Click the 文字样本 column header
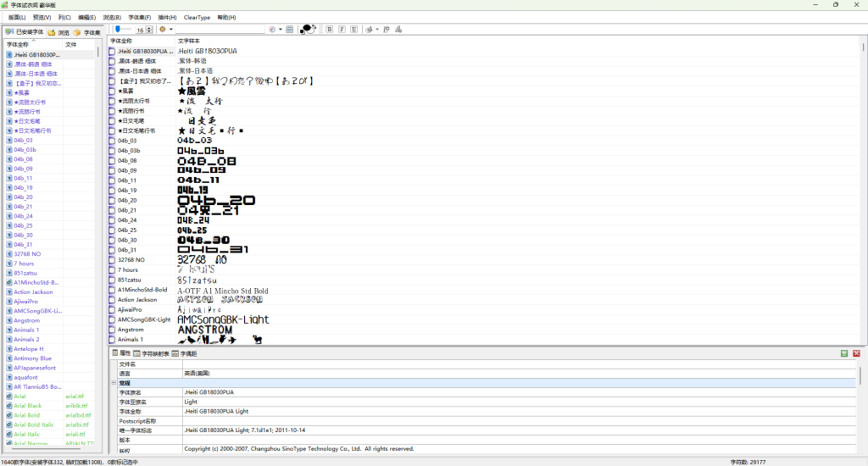The height and width of the screenshot is (466, 868). (190, 40)
